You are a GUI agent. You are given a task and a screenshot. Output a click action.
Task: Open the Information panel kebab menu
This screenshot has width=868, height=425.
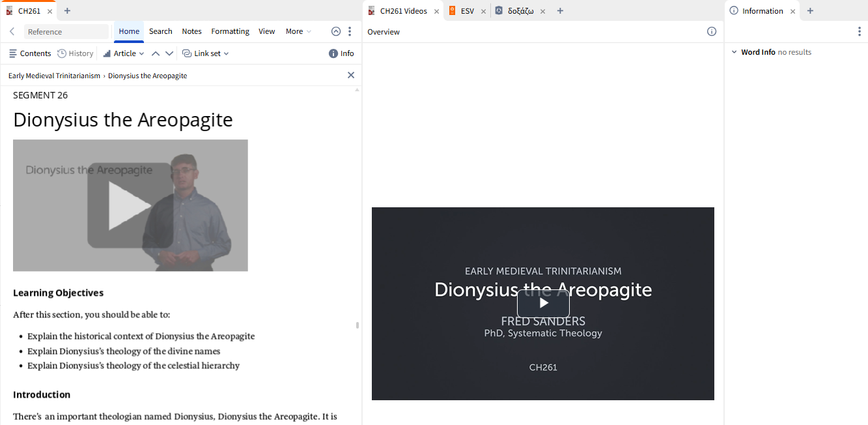(859, 31)
